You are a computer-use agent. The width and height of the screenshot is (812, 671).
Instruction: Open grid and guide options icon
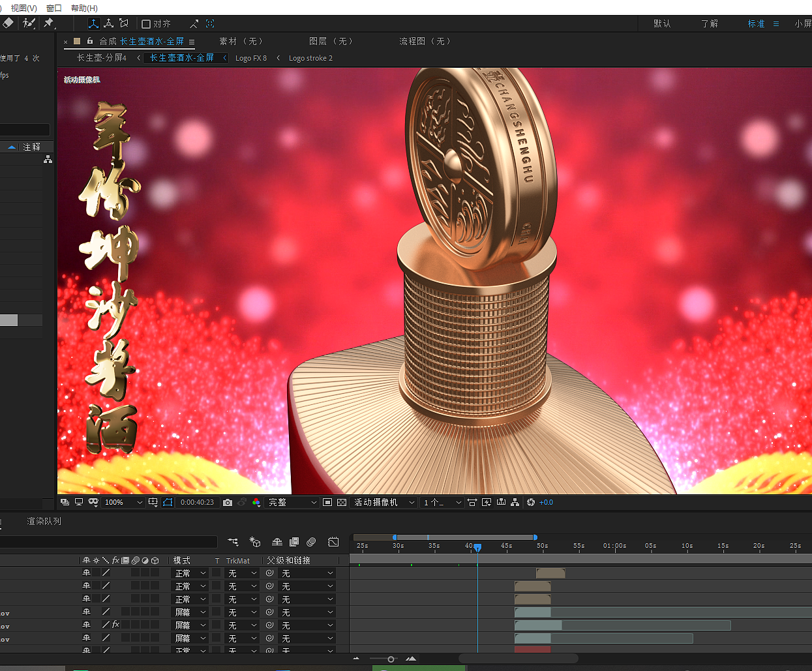click(x=153, y=502)
